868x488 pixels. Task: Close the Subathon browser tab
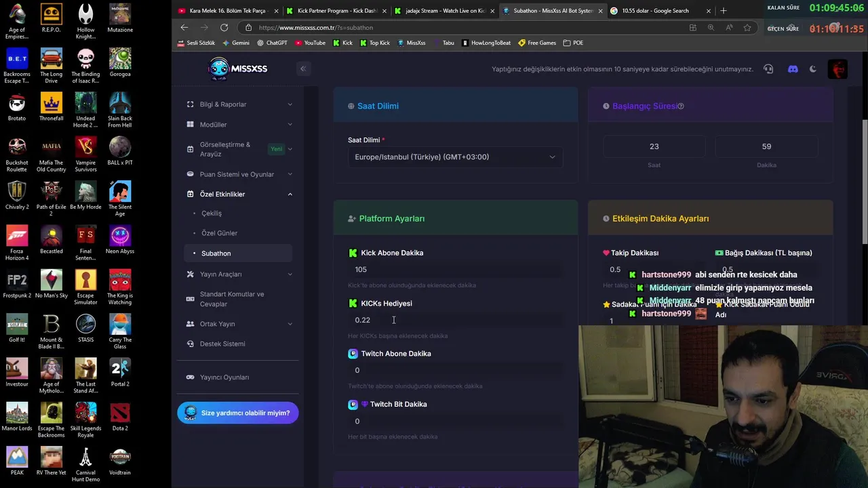click(x=600, y=11)
